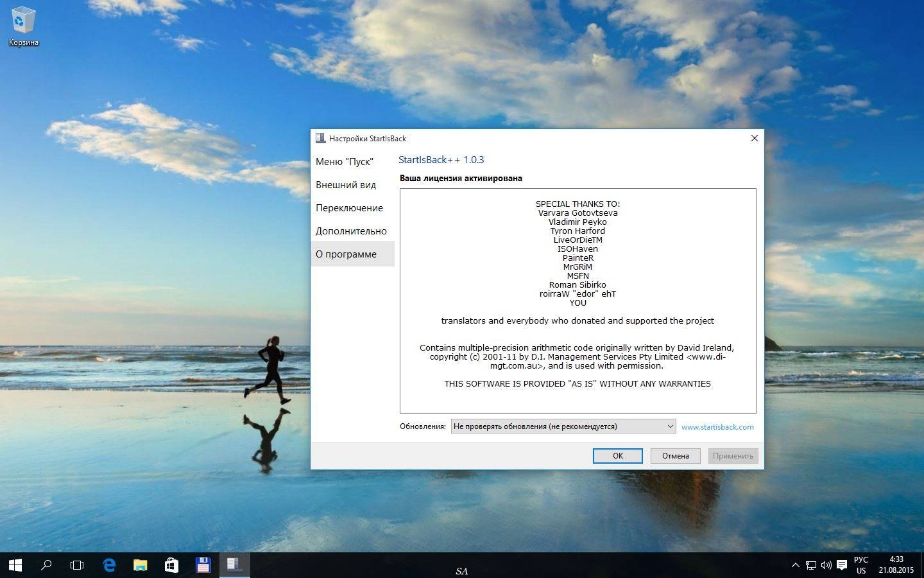Open the clock showing 4:33
The height and width of the screenshot is (578, 924).
(x=896, y=565)
